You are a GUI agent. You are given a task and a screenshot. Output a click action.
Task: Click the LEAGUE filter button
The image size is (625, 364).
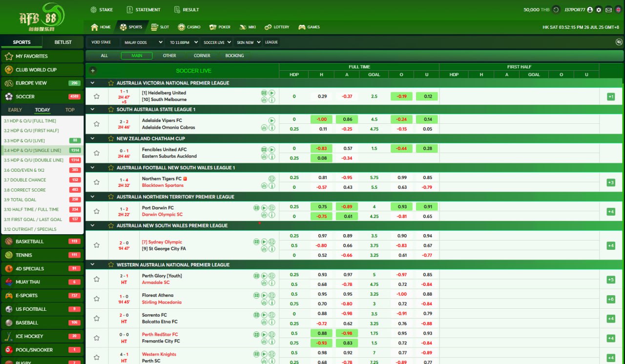pyautogui.click(x=271, y=42)
